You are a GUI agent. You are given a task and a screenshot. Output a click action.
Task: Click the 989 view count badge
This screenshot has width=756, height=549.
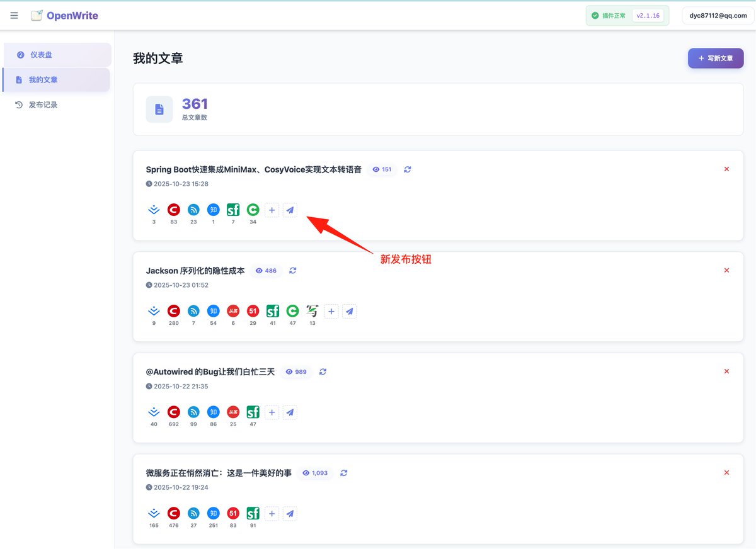pos(296,372)
